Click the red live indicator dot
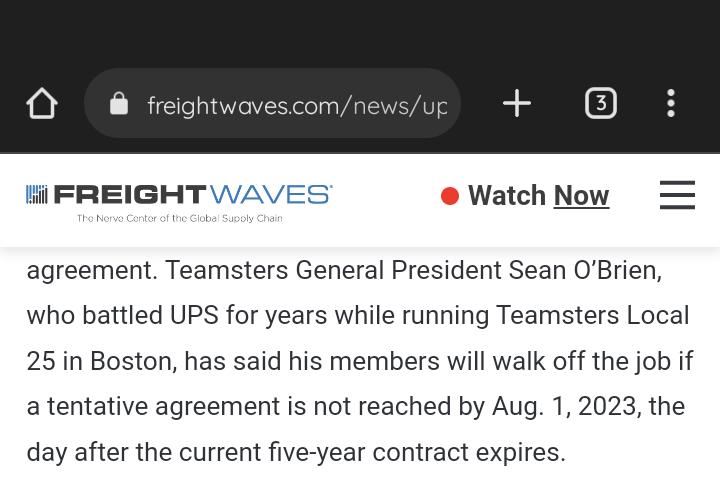 tap(450, 196)
